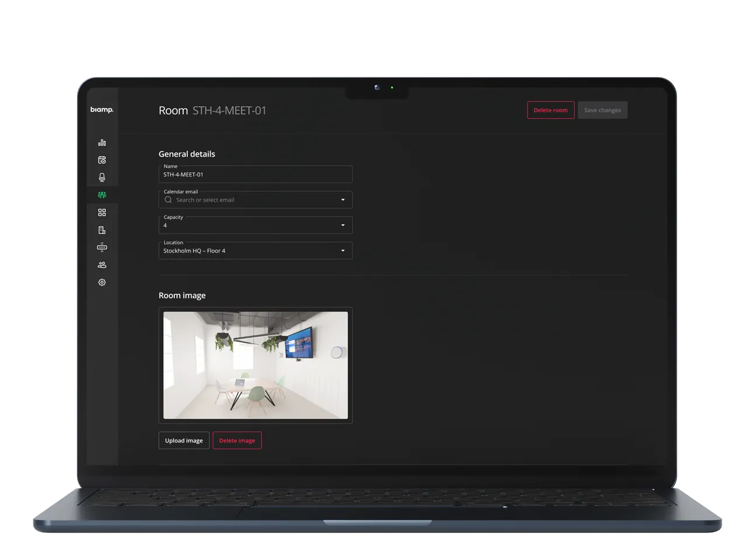Click the Upload image button
Image resolution: width=747 pixels, height=560 pixels.
[184, 440]
